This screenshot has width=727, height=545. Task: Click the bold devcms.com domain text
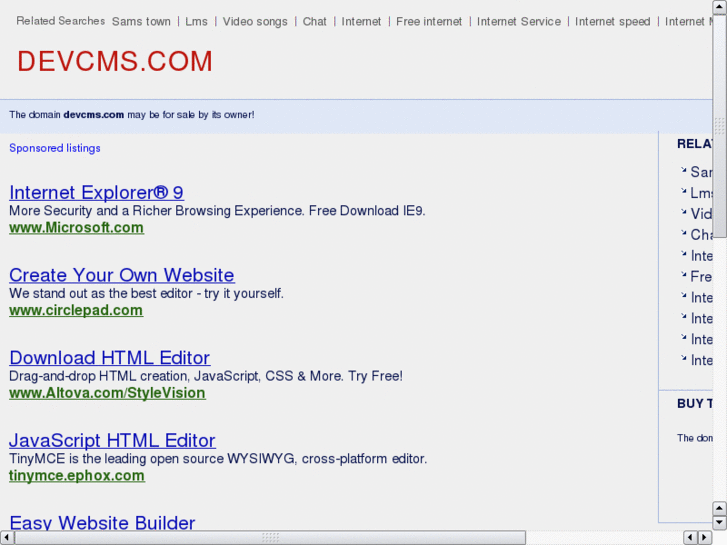[94, 115]
